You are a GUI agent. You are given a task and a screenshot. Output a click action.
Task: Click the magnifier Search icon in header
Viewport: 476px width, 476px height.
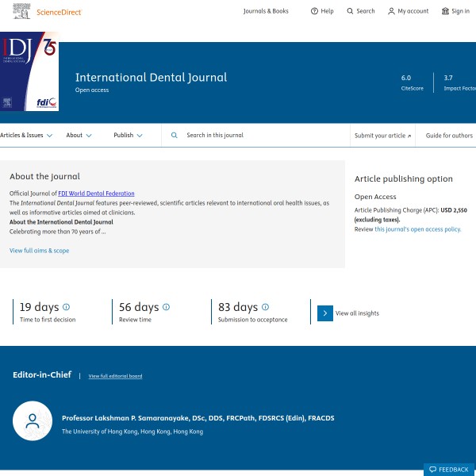pos(350,11)
